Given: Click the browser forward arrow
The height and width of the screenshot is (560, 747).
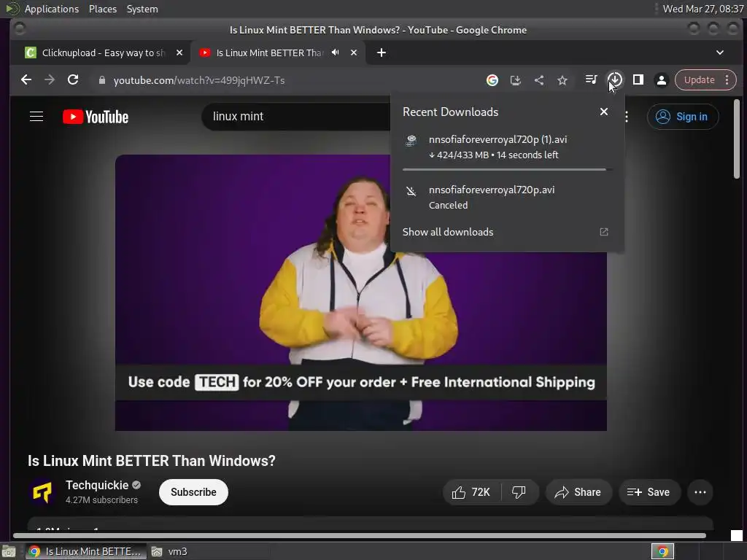Looking at the screenshot, I should [50, 80].
